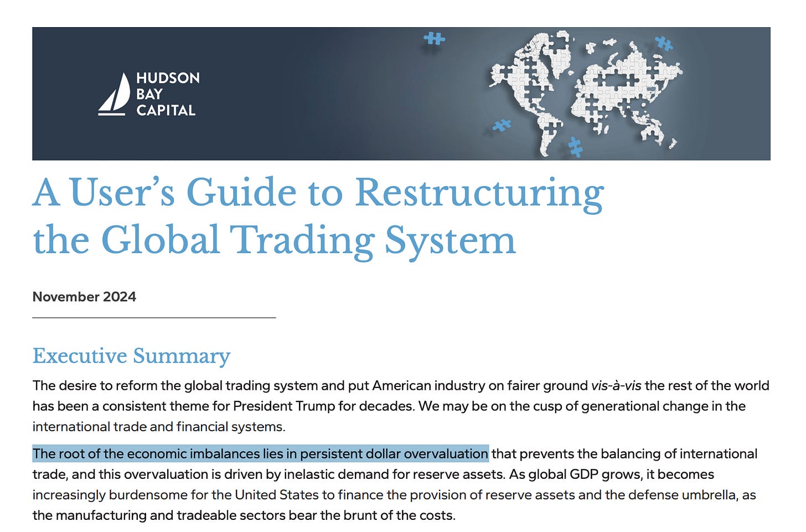Click the 'HUDSON BAY CAPITAL' banner text
806x532 pixels.
point(168,94)
